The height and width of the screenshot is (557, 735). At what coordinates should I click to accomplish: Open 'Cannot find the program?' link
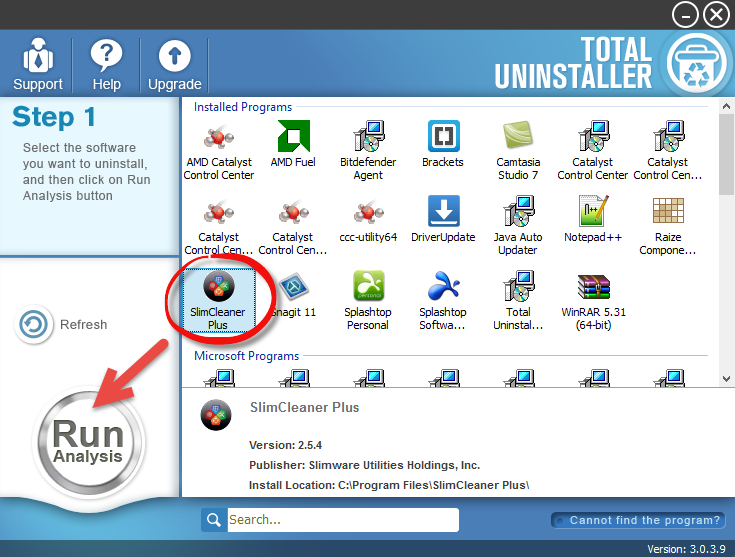[638, 520]
